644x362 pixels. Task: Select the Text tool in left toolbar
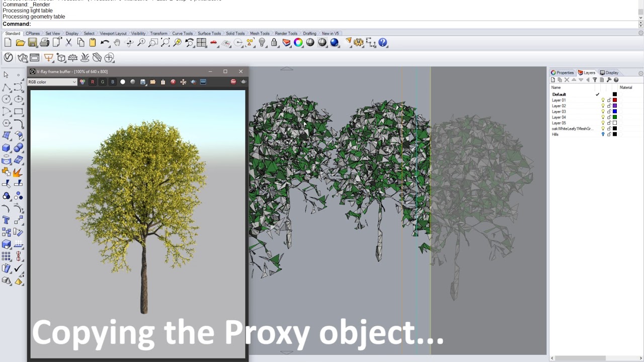click(x=6, y=220)
